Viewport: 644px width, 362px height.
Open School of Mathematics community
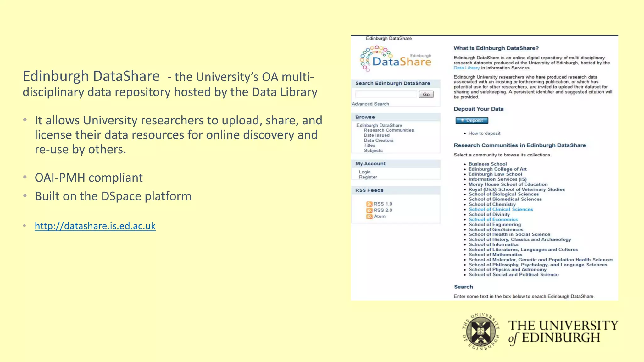coord(495,255)
